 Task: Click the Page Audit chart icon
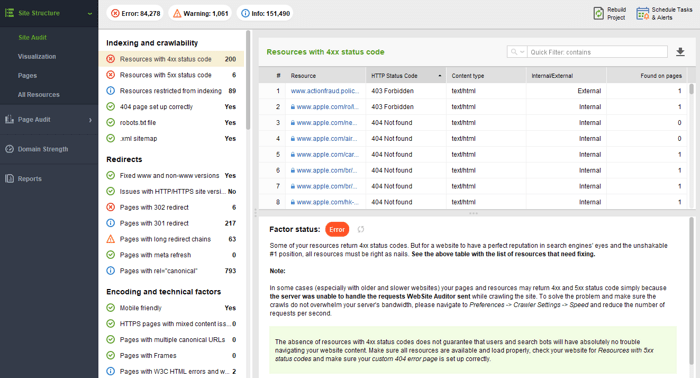click(9, 119)
